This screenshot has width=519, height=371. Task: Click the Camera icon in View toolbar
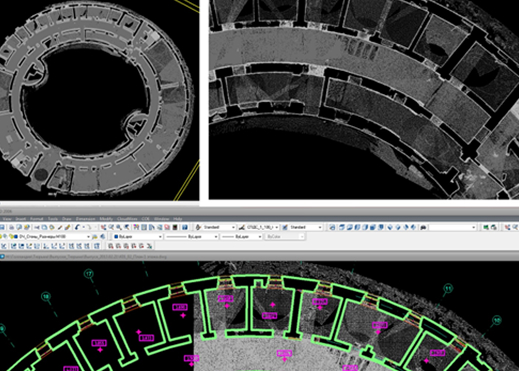coord(424,227)
